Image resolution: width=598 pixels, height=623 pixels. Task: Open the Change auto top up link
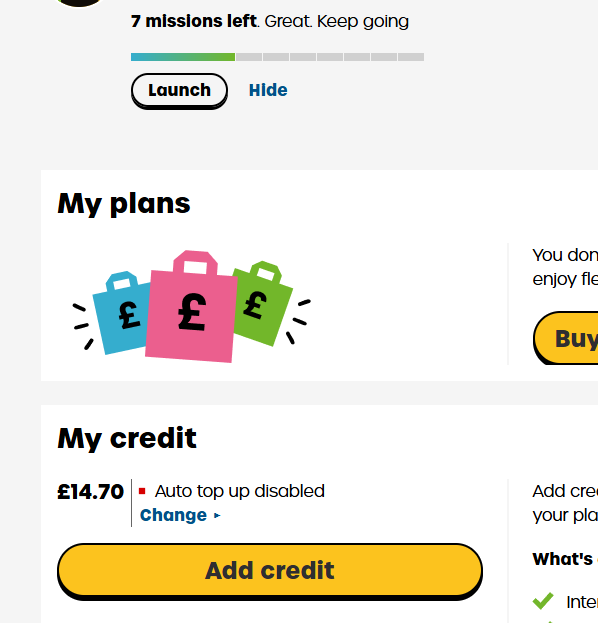173,515
